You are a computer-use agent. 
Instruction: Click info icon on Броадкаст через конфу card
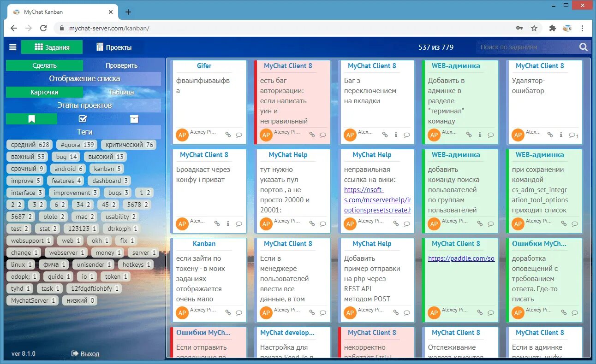(228, 224)
